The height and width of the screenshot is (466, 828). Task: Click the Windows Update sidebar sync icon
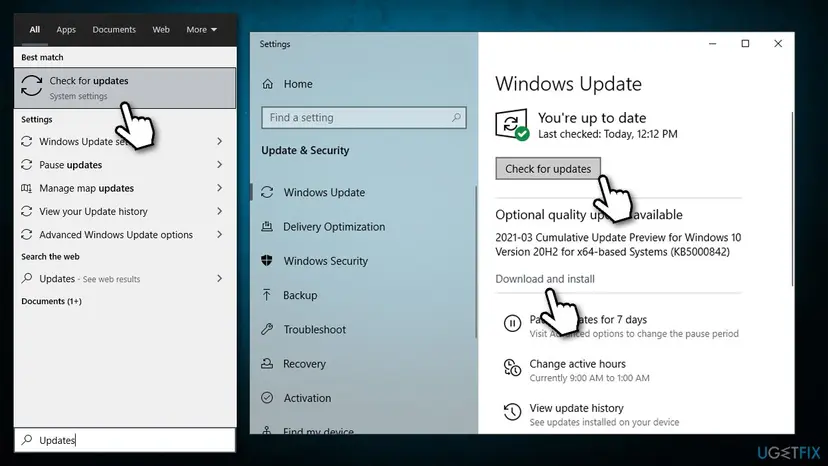[x=267, y=192]
